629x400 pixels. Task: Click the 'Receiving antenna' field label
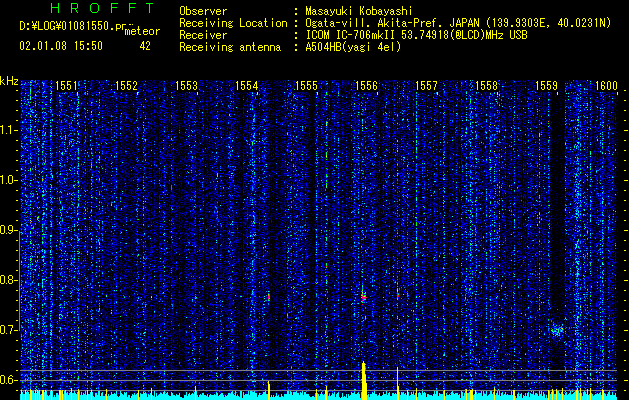pyautogui.click(x=230, y=47)
